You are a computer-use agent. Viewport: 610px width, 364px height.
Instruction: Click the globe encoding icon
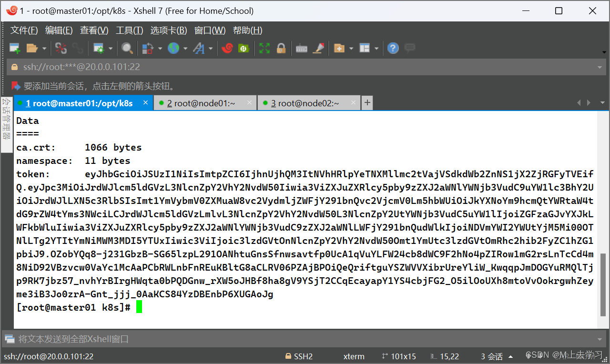click(x=173, y=48)
